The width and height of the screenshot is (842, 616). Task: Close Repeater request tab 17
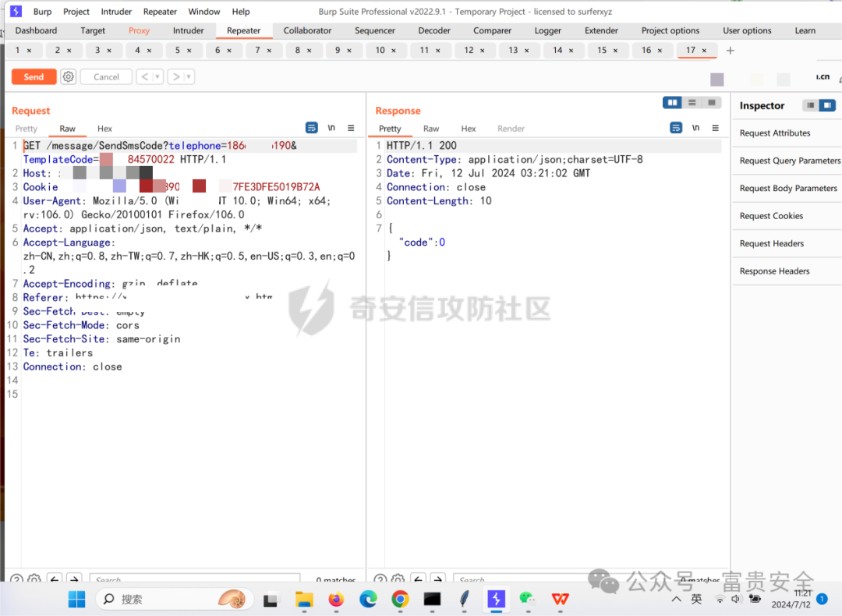704,51
